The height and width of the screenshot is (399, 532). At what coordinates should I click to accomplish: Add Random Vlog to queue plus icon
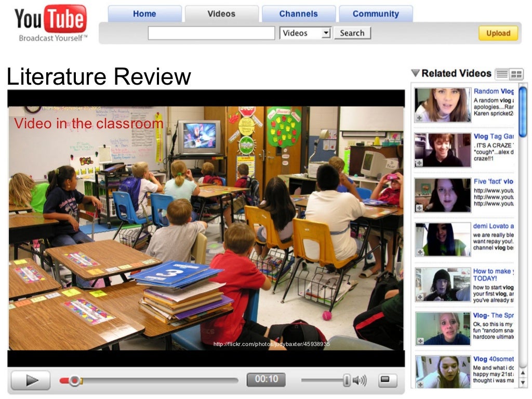click(419, 118)
